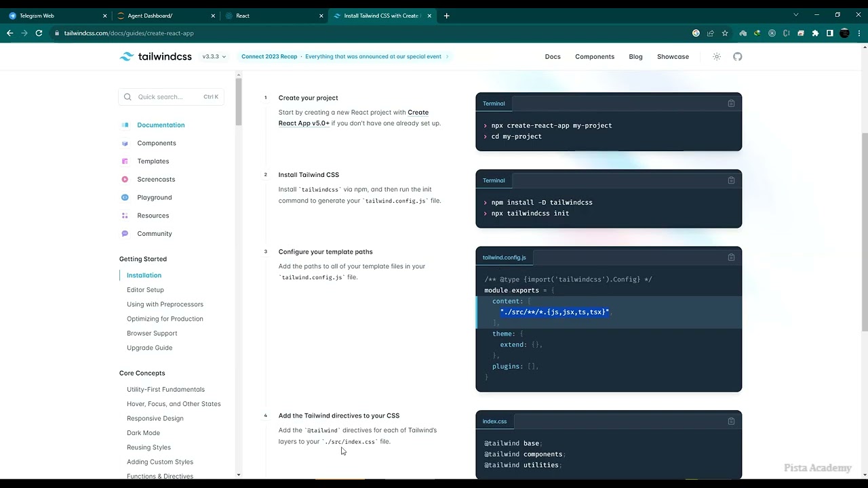Click the Components sidebar icon
The height and width of the screenshot is (488, 868).
click(x=125, y=144)
